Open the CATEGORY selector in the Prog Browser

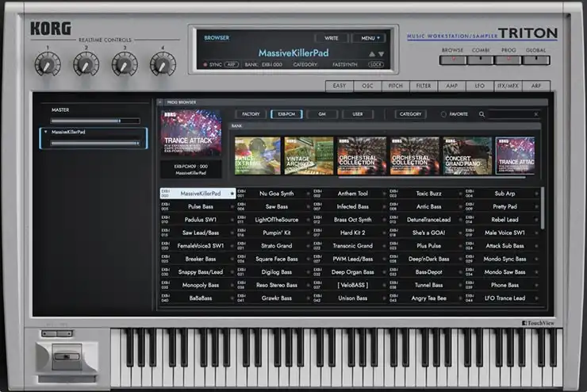[410, 114]
